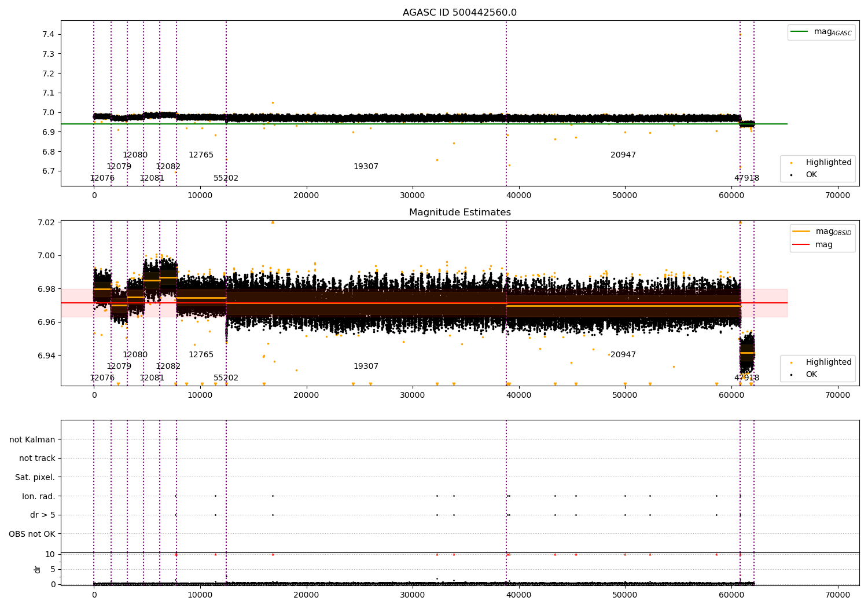Select 'mag AGASC' legend label in top plot
The height and width of the screenshot is (608, 868).
(x=833, y=32)
